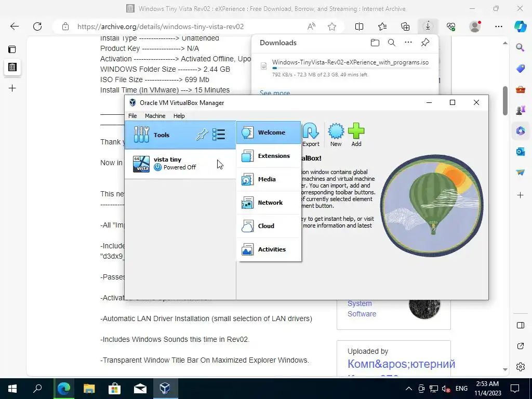
Task: Open the Edge Collections button
Action: pyautogui.click(x=405, y=26)
